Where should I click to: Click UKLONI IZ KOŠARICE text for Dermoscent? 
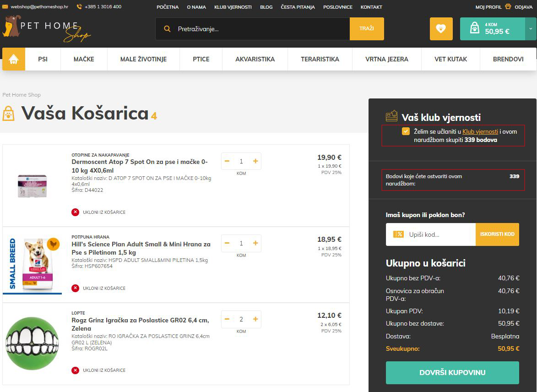(104, 212)
